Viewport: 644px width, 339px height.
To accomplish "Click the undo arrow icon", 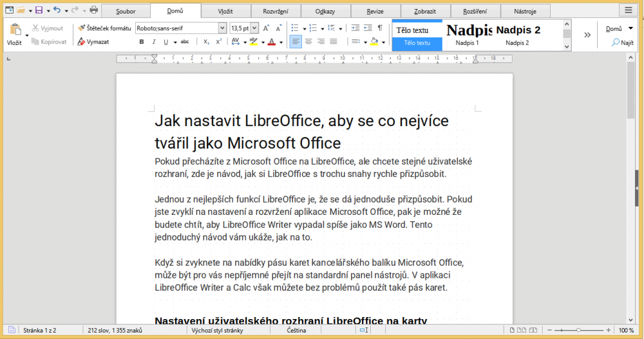I will point(57,10).
